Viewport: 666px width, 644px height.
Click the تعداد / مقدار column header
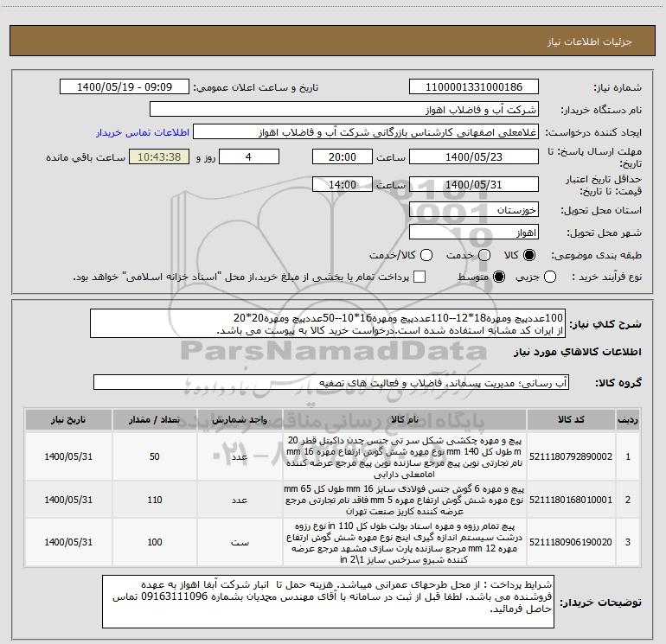click(155, 419)
